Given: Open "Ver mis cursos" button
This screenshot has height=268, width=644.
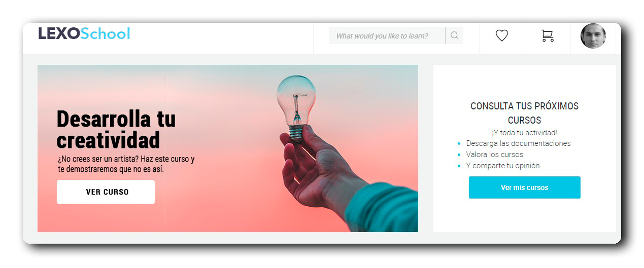Looking at the screenshot, I should (x=524, y=187).
